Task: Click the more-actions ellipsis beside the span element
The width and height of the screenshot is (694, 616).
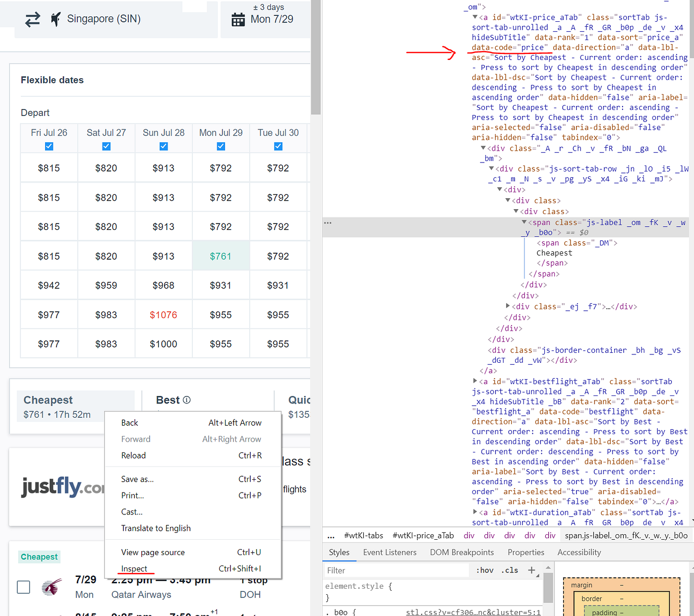Action: [x=327, y=222]
